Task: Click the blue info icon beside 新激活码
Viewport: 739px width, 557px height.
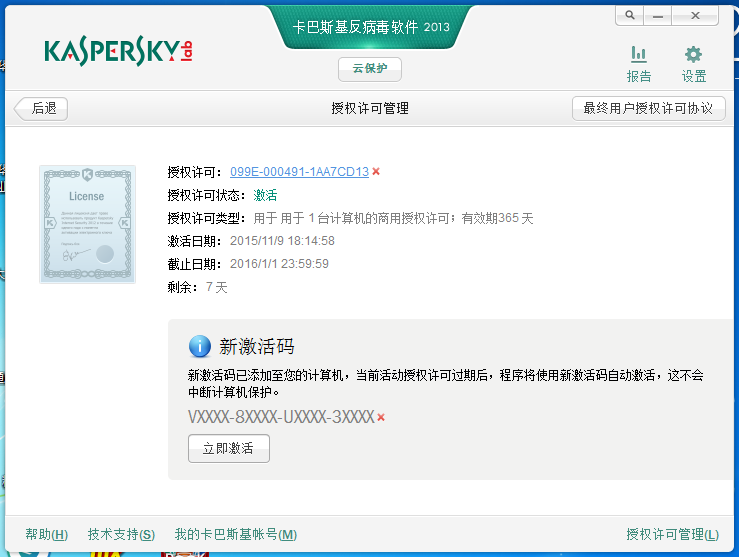Action: tap(199, 347)
